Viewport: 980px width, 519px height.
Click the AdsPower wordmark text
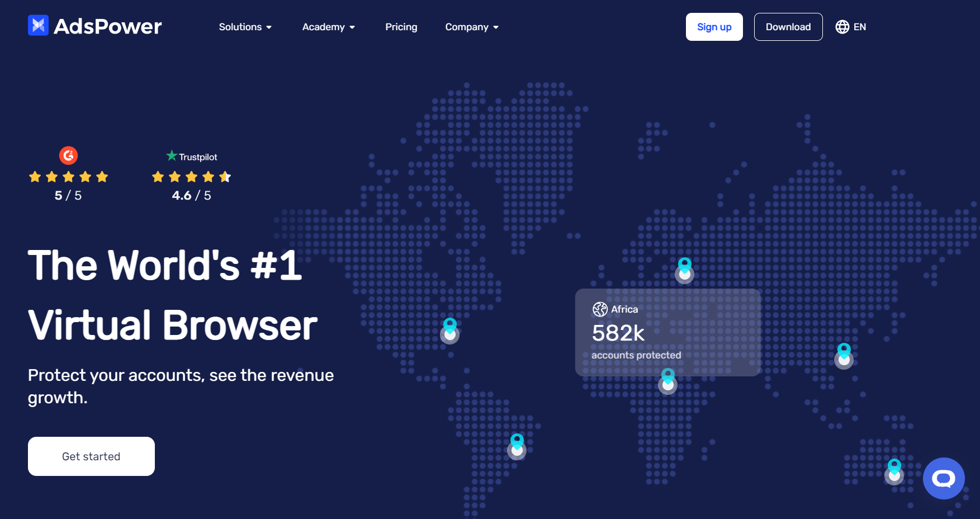pyautogui.click(x=108, y=26)
